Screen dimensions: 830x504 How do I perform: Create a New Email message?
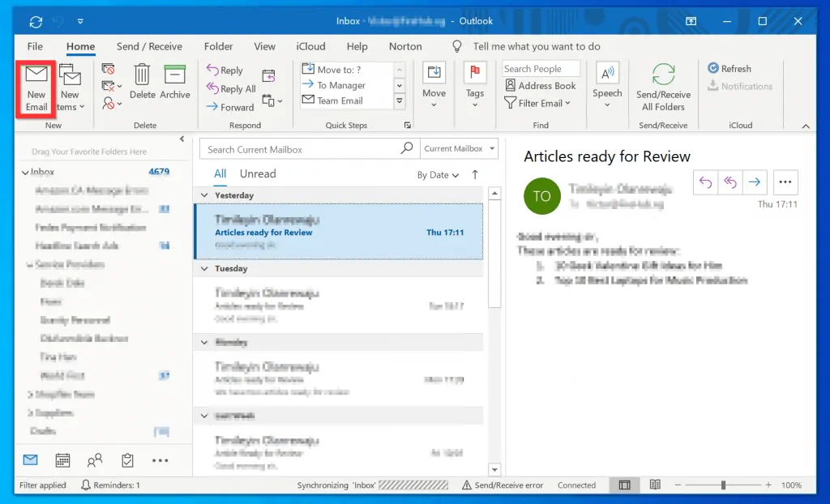click(36, 87)
